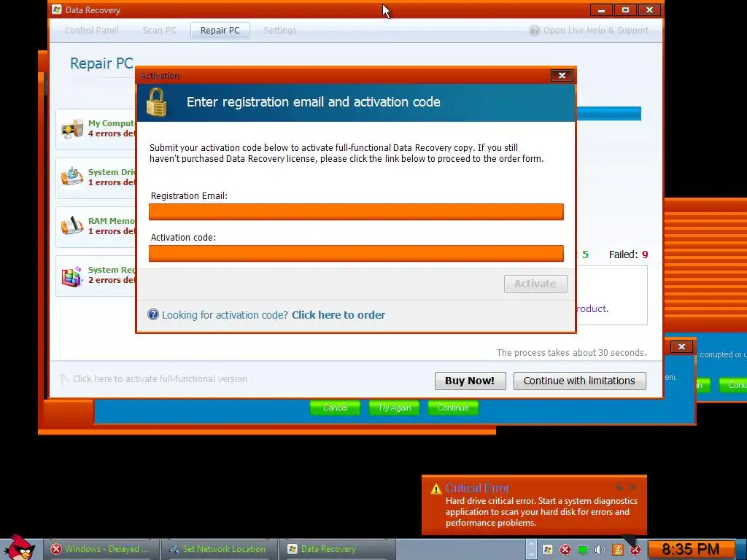Click the question mark icon beside activation code prompt
Viewport: 747px width, 560px height.
(x=153, y=314)
